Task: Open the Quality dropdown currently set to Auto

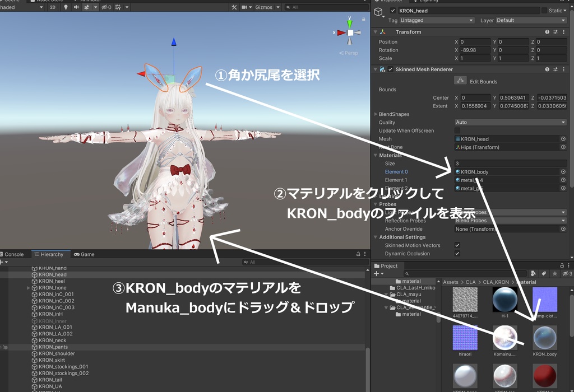Action: click(x=510, y=122)
